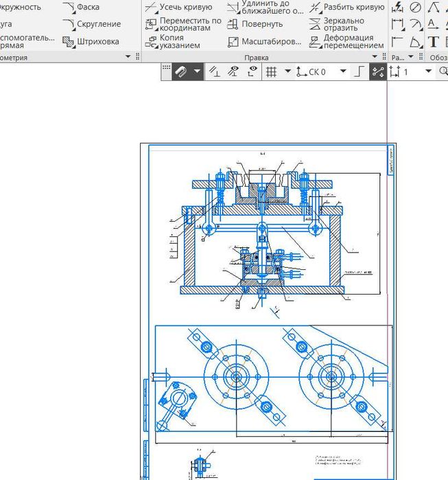This screenshot has width=448, height=480.
Task: Choose Усечь кривую trim tool
Action: point(178,7)
